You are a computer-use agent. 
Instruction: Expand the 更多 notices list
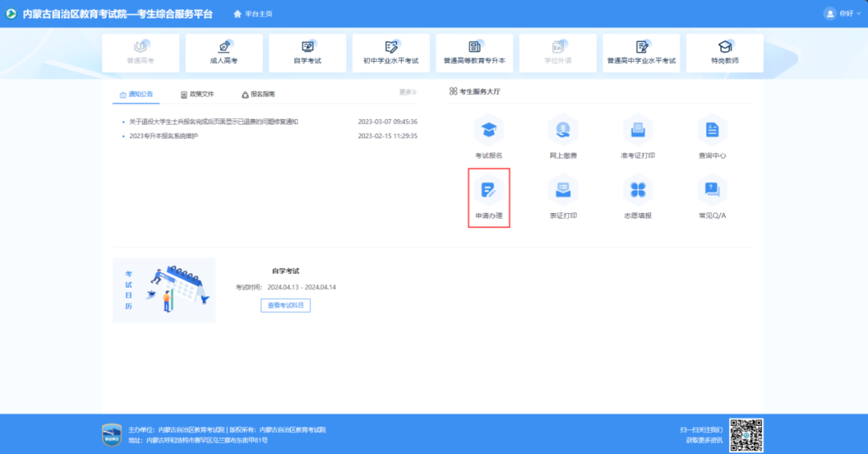(x=407, y=93)
